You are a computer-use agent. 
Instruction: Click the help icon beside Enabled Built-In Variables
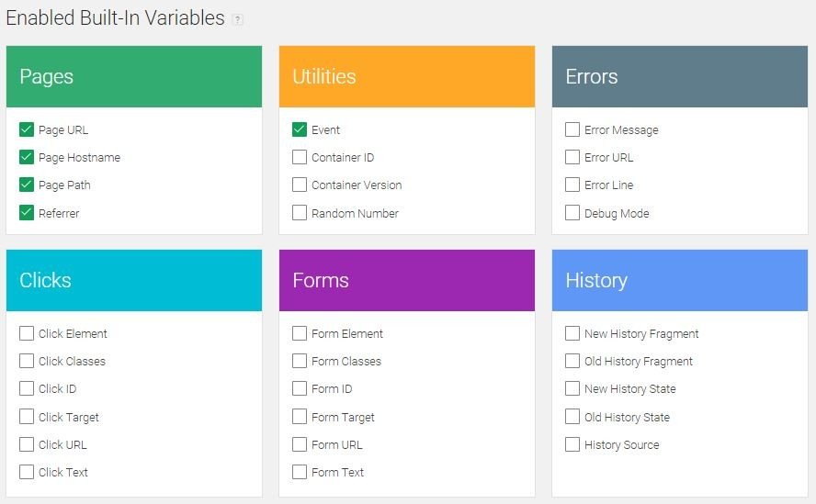pyautogui.click(x=238, y=19)
